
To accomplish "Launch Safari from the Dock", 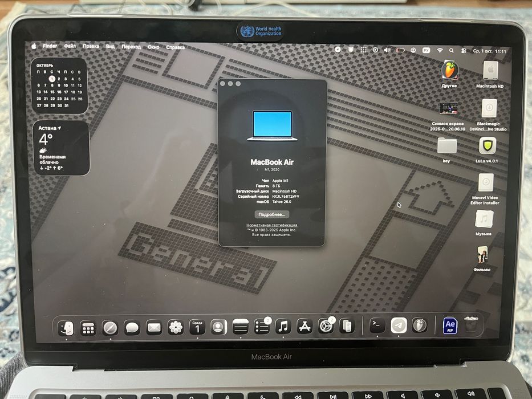I will pos(110,328).
